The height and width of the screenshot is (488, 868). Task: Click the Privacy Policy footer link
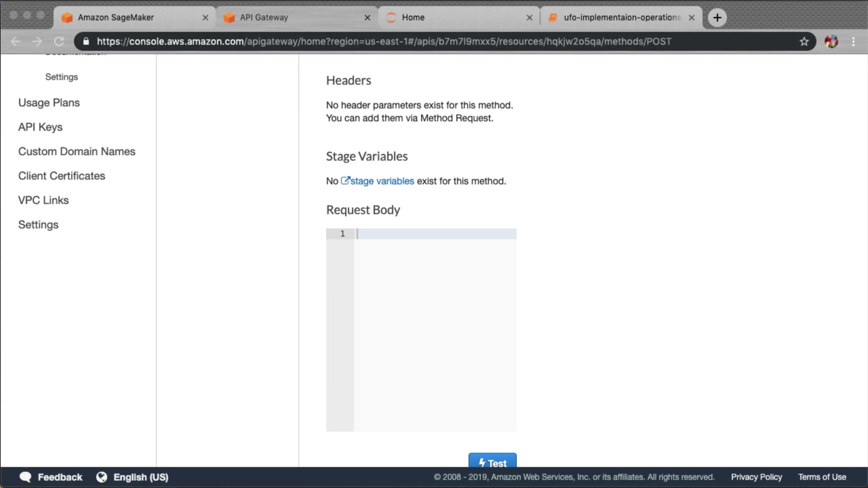(x=756, y=477)
